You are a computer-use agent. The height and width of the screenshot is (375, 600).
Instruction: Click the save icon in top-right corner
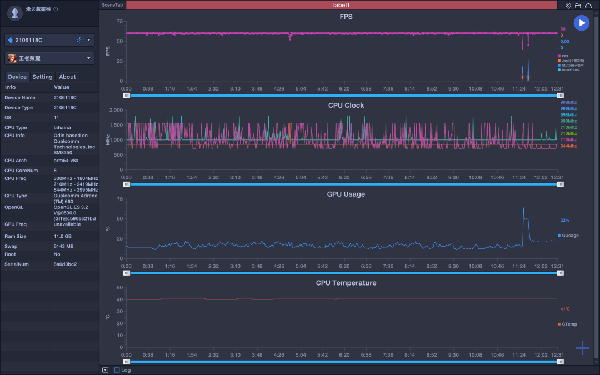click(578, 5)
